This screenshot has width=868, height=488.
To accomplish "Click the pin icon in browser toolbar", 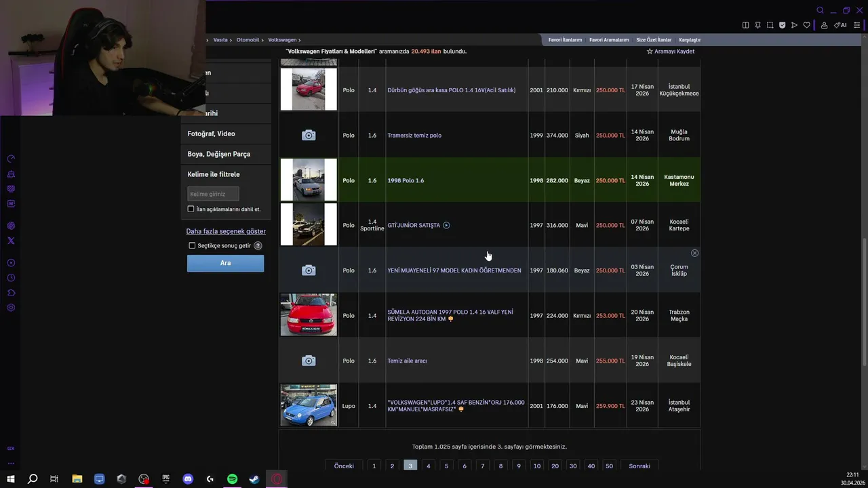I will (x=758, y=25).
